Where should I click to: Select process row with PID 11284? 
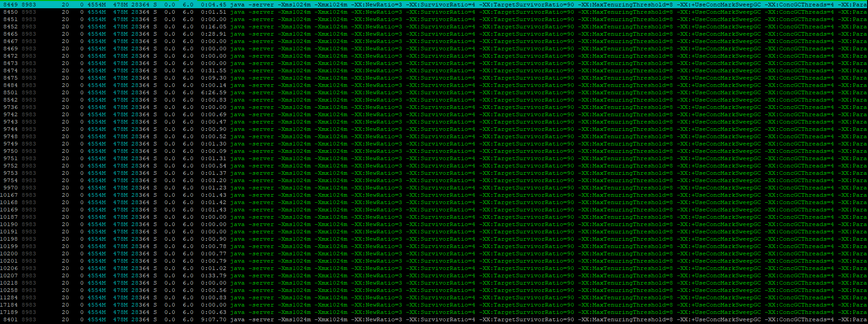[434, 297]
